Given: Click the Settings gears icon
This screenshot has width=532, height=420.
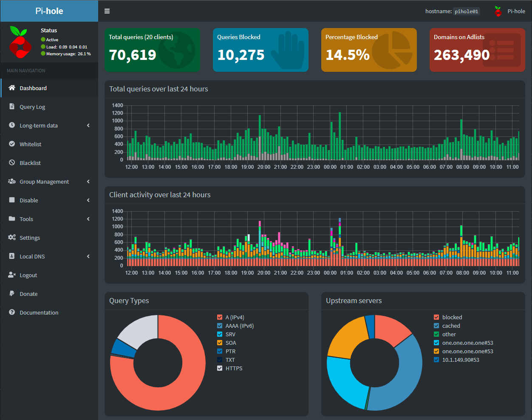Looking at the screenshot, I should coord(12,237).
